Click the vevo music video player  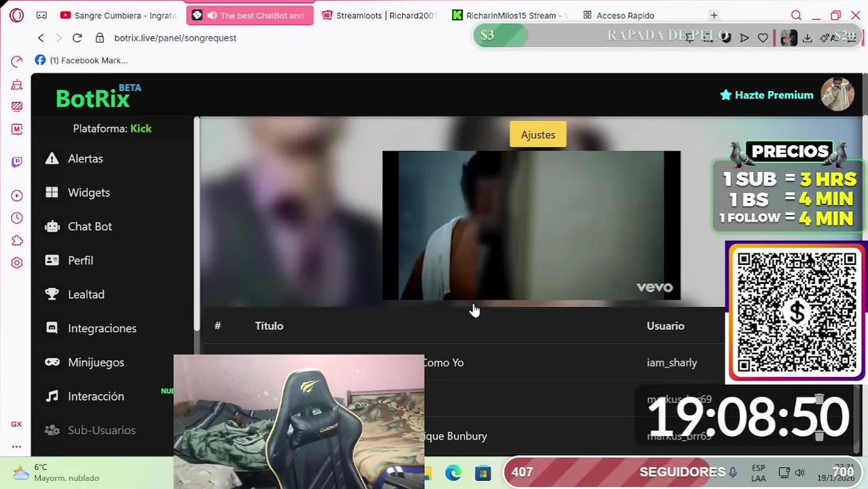pos(531,225)
